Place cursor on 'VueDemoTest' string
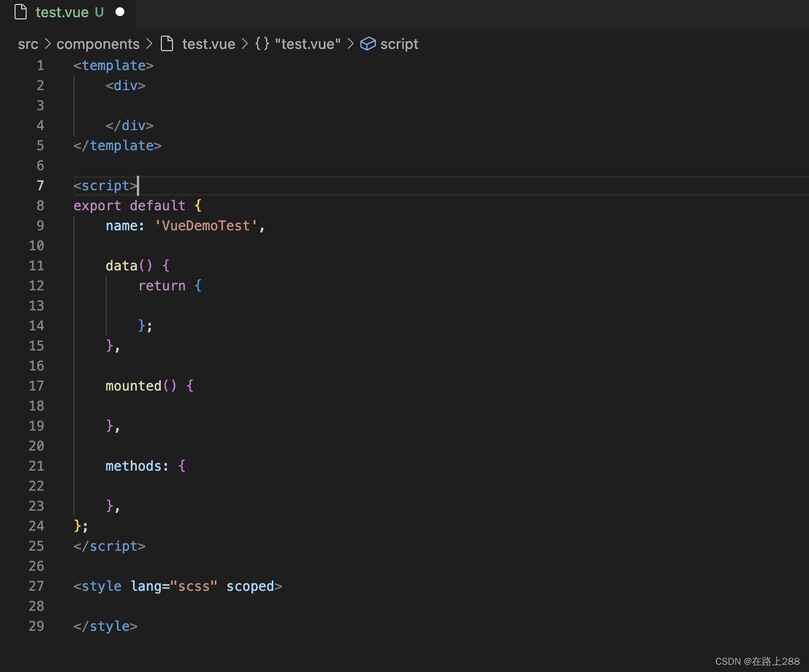809x672 pixels. [206, 226]
